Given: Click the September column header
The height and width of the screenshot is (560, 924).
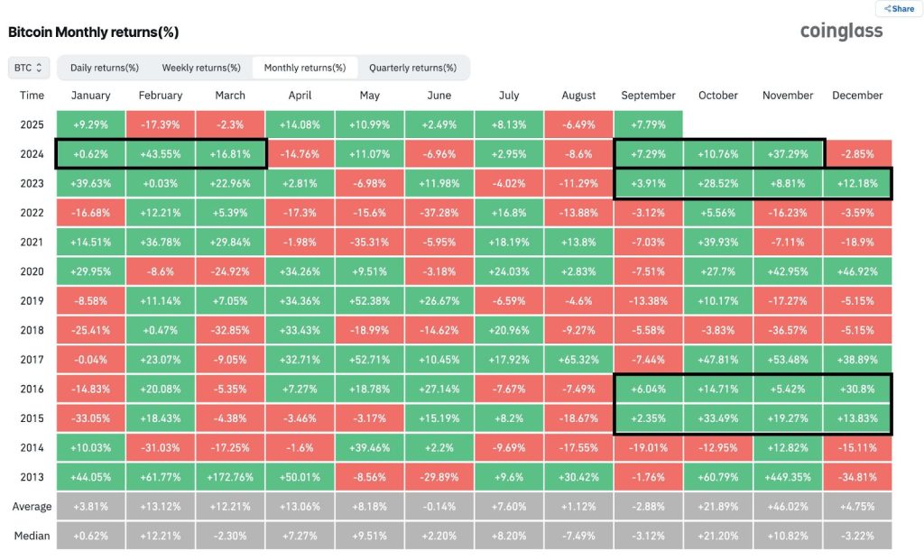Looking at the screenshot, I should pos(648,95).
